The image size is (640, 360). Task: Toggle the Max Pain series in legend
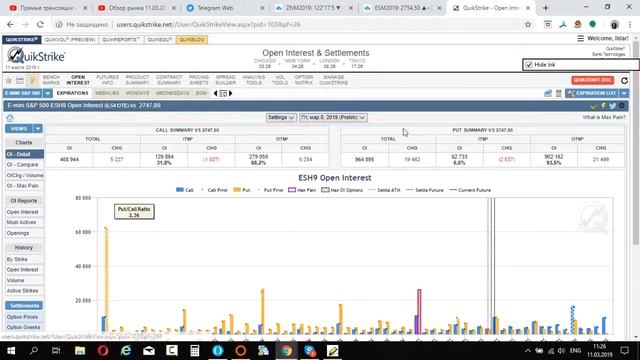pyautogui.click(x=302, y=190)
